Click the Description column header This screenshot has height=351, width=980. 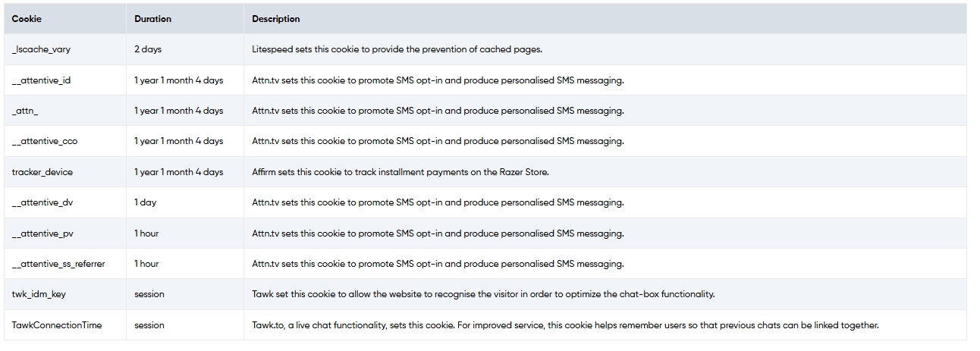[276, 19]
